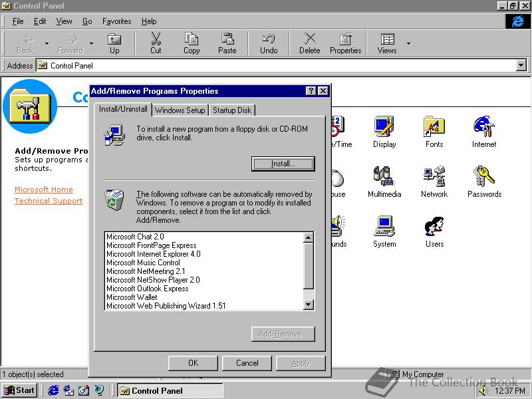Image resolution: width=532 pixels, height=399 pixels.
Task: Follow the Technical Support link
Action: 49,201
